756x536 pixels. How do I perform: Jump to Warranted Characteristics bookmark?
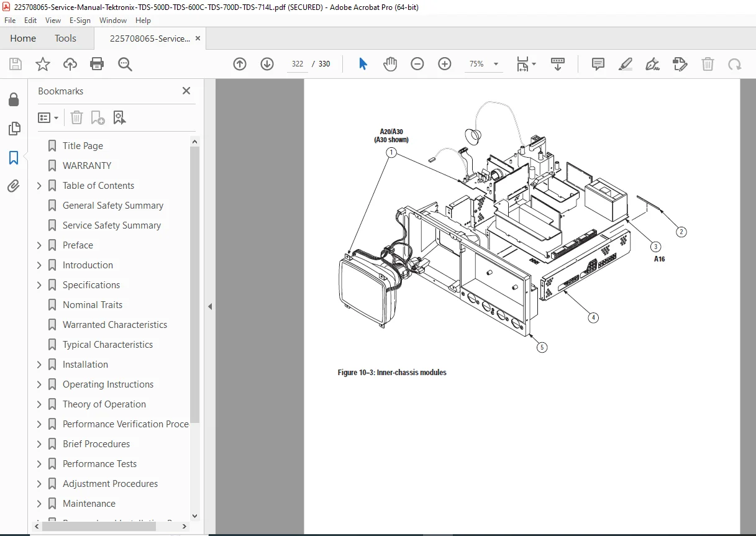pos(115,325)
